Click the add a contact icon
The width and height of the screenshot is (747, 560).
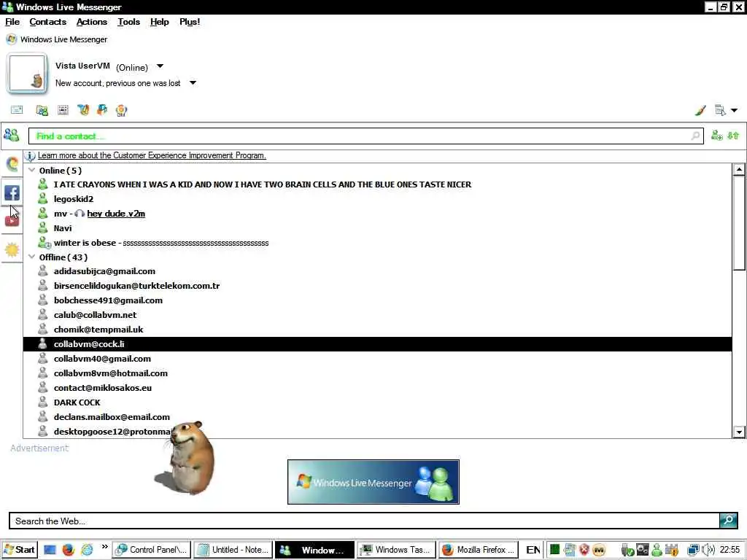coord(716,136)
